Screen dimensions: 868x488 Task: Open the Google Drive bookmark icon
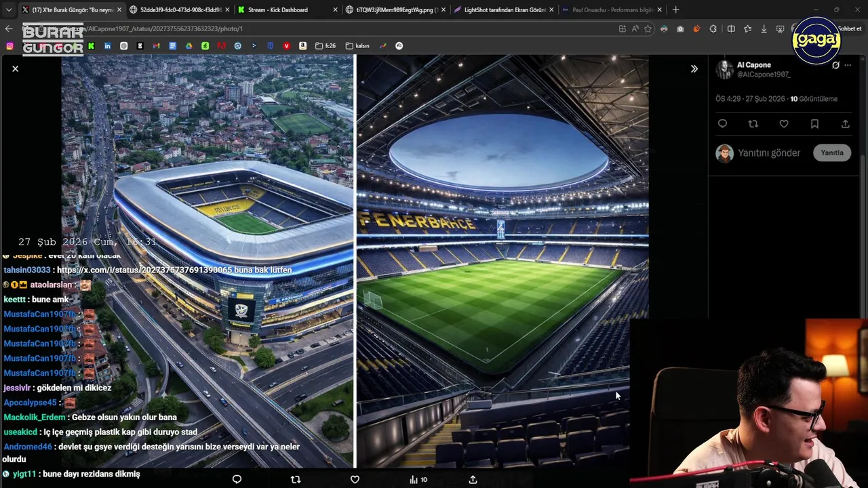pos(189,46)
